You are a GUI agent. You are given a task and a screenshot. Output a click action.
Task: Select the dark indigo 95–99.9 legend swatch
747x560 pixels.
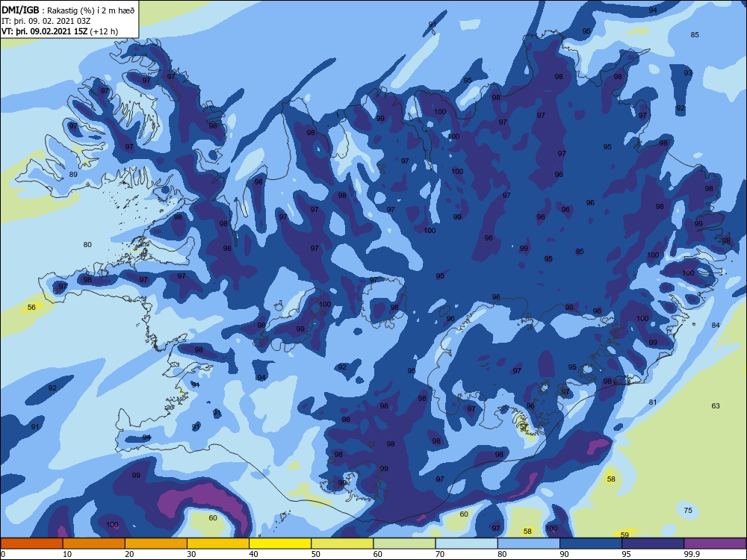[x=653, y=544]
